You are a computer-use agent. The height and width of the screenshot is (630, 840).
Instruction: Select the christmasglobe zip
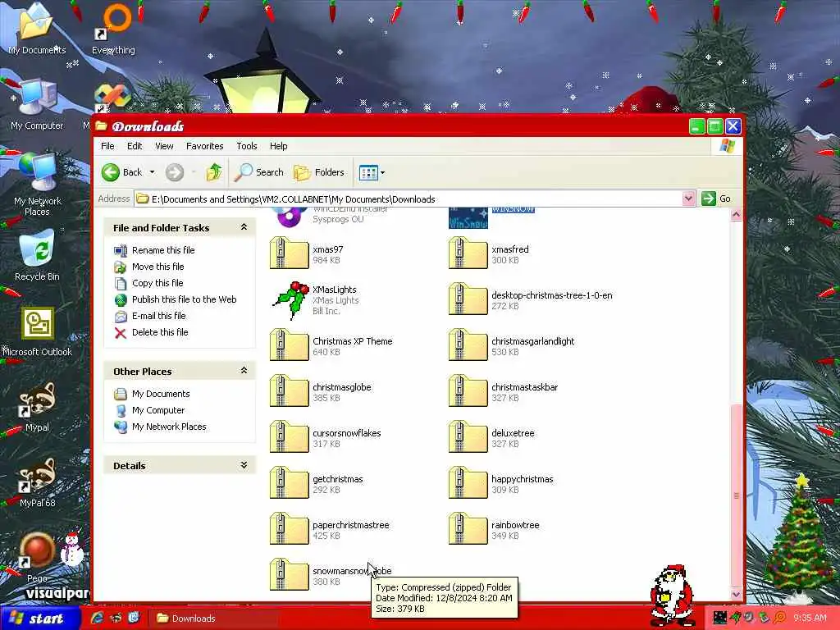click(x=290, y=391)
